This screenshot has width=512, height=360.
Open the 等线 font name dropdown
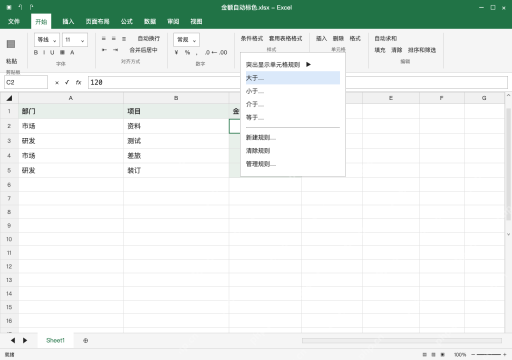tap(47, 40)
